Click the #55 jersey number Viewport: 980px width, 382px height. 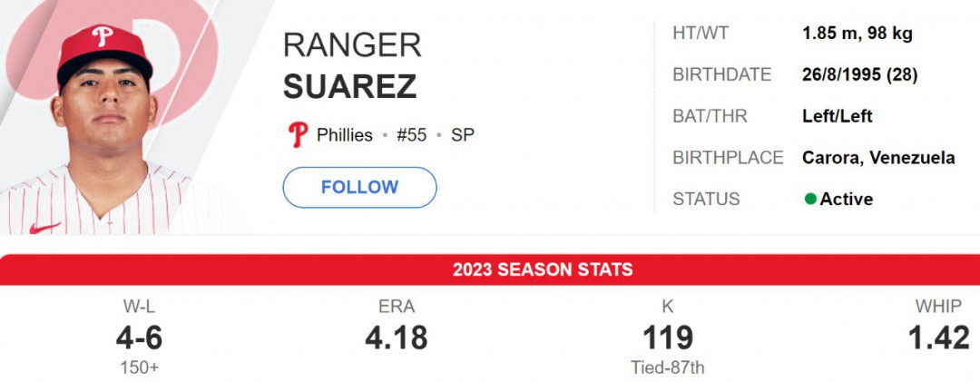coord(411,135)
